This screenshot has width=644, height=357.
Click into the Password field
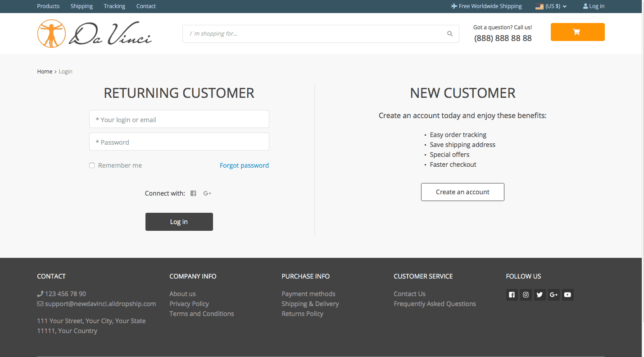click(179, 142)
